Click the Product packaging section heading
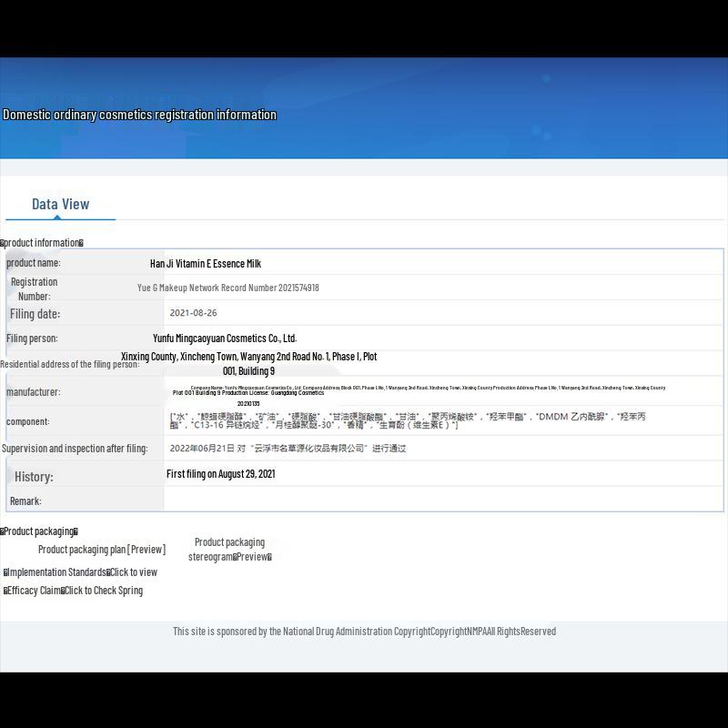This screenshot has width=728, height=728. pyautogui.click(x=39, y=531)
